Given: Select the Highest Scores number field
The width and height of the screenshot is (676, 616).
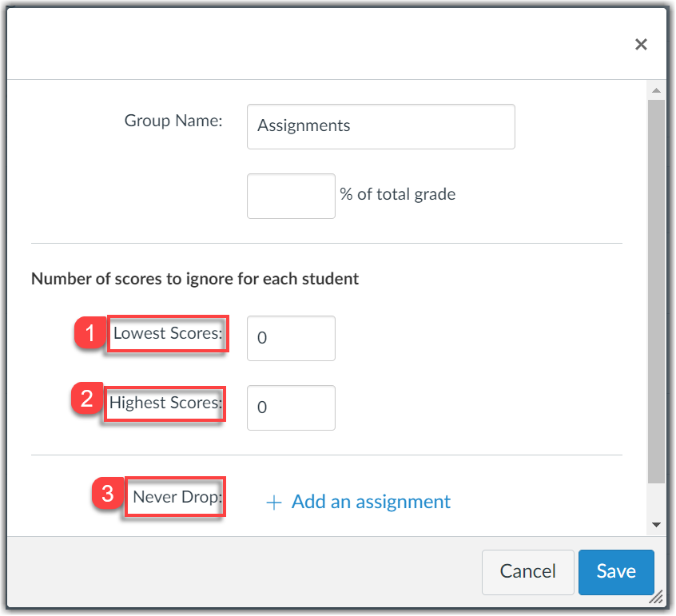Looking at the screenshot, I should point(291,408).
